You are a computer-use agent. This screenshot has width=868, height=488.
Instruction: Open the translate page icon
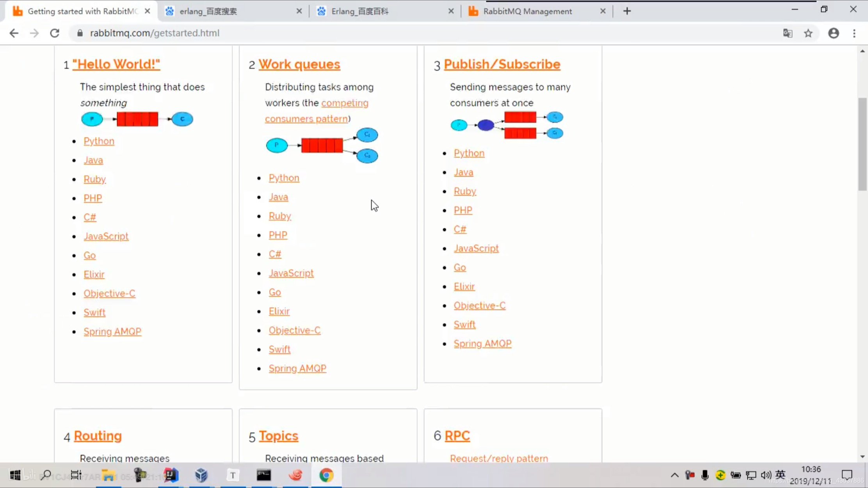788,33
